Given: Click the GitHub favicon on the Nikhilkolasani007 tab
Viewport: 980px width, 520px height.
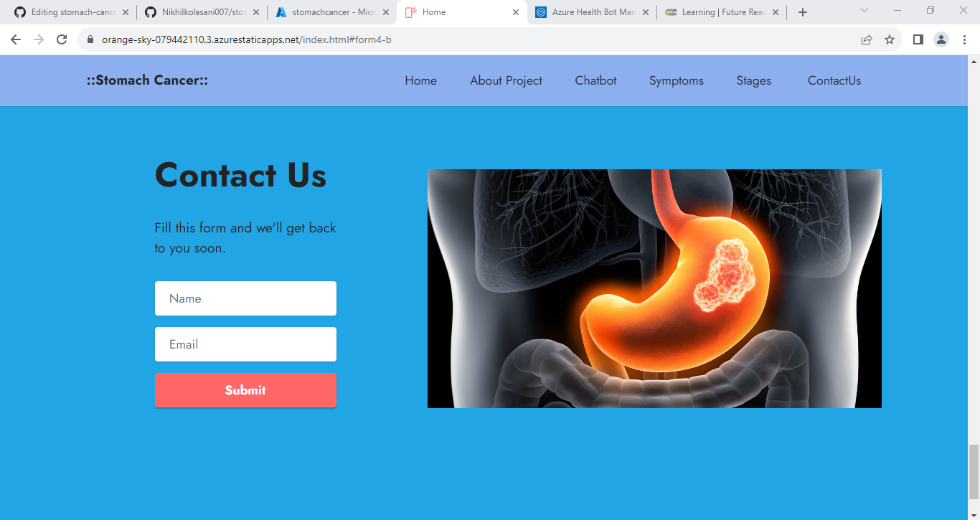Looking at the screenshot, I should tap(150, 11).
